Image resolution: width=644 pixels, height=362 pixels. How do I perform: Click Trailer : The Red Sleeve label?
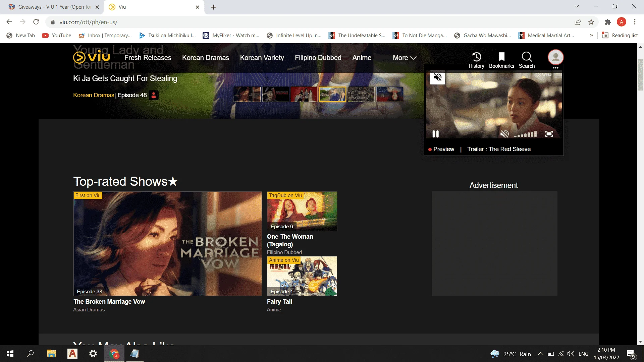(499, 149)
